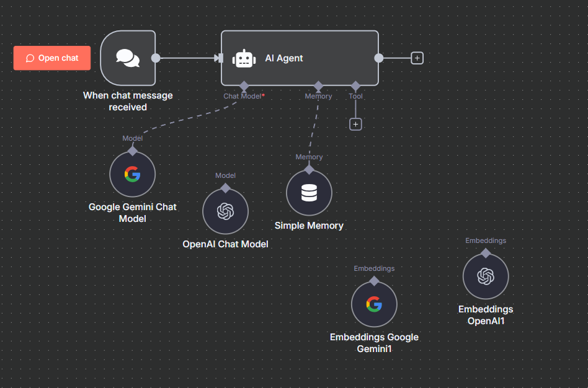Select the Simple Memory database node
588x388 pixels.
tap(309, 193)
